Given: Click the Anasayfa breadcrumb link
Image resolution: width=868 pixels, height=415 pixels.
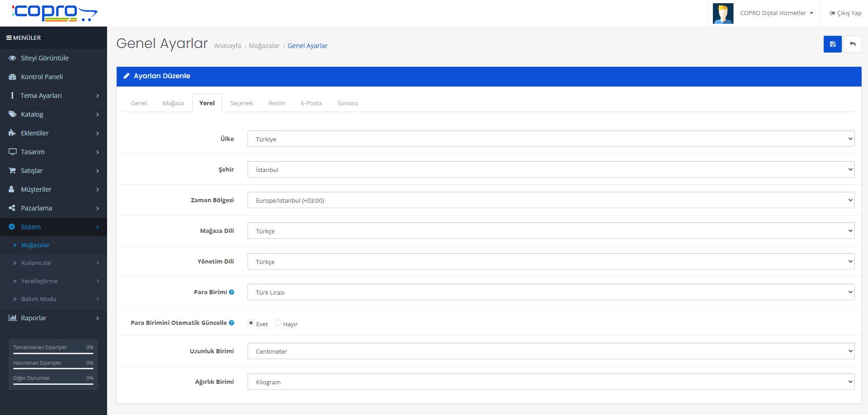Looking at the screenshot, I should (227, 46).
